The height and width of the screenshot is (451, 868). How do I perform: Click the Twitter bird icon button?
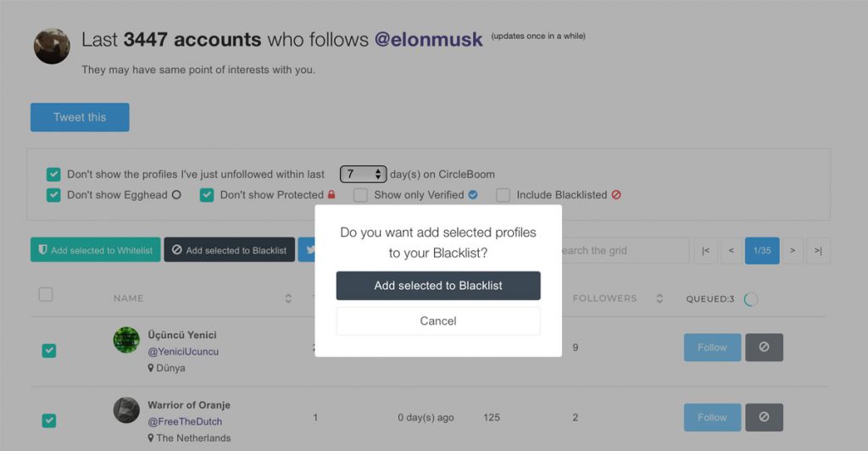pyautogui.click(x=307, y=250)
